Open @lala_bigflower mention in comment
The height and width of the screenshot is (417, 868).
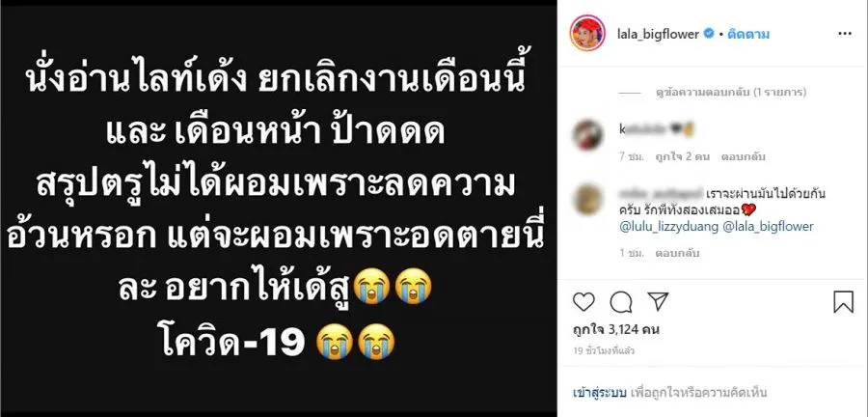769,226
